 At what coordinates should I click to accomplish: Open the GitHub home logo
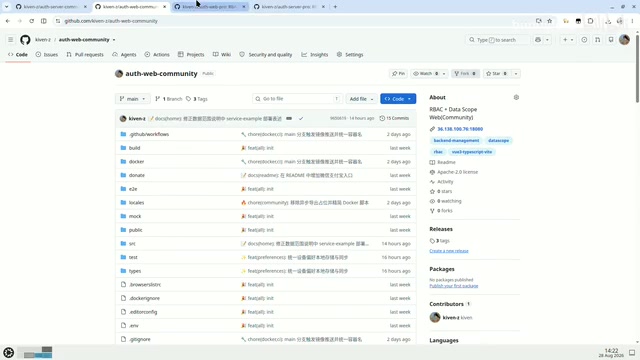pos(25,40)
